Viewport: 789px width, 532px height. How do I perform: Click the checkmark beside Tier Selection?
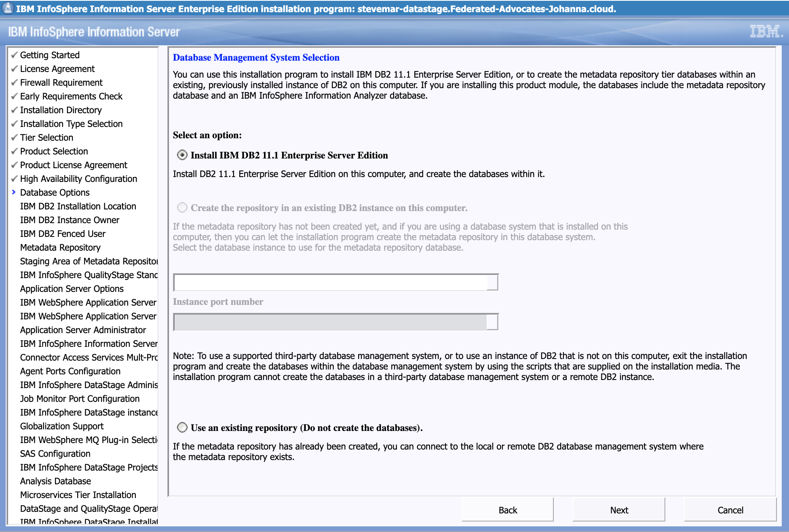pyautogui.click(x=15, y=137)
